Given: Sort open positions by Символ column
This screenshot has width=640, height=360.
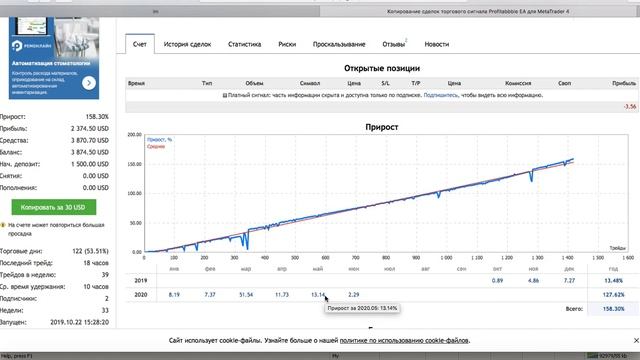Looking at the screenshot, I should (310, 83).
